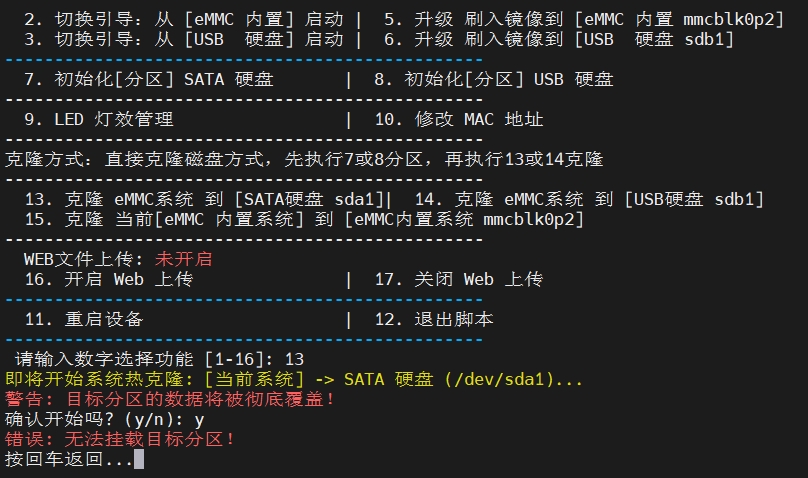Click option 9 LED 灯效管理
This screenshot has height=478, width=808.
(98, 119)
